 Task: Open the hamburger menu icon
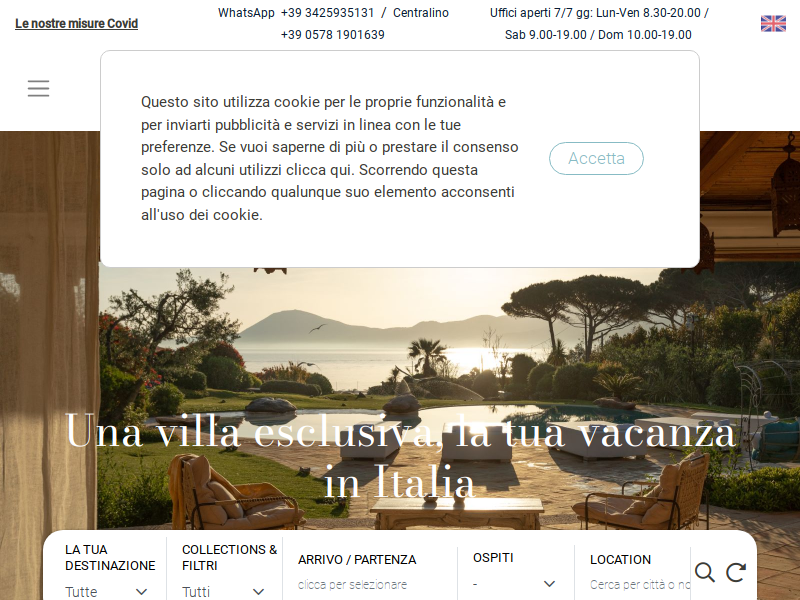[38, 88]
